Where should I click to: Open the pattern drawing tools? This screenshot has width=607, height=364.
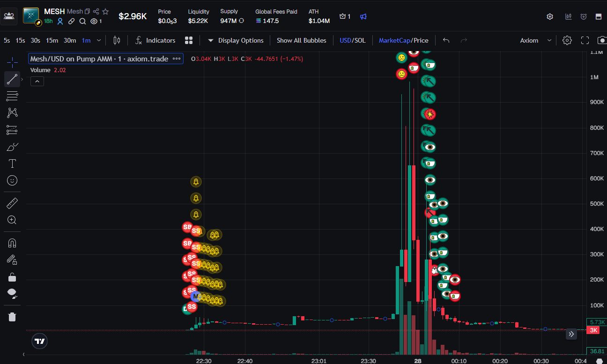(12, 112)
